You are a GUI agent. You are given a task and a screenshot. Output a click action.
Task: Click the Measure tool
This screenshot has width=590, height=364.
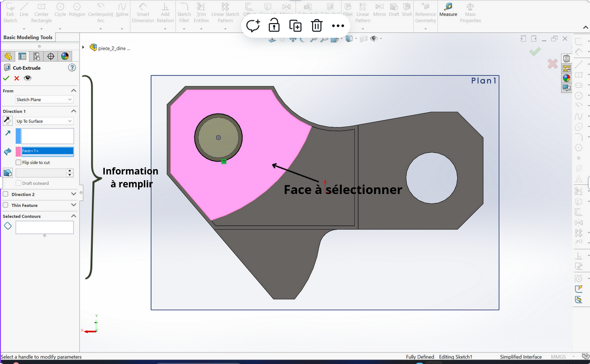[448, 10]
